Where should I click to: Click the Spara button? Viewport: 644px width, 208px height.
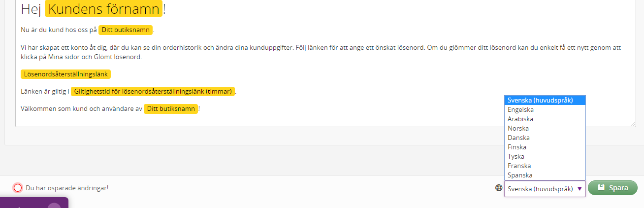tap(612, 188)
